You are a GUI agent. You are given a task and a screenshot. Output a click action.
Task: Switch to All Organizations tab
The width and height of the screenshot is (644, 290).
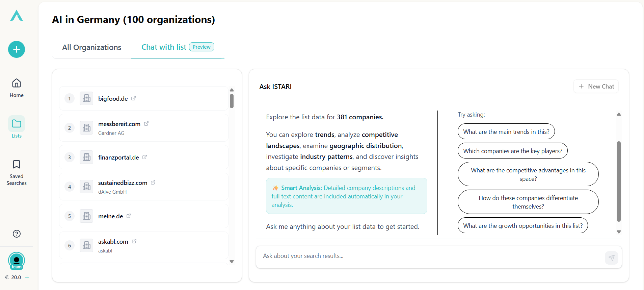[x=91, y=47]
